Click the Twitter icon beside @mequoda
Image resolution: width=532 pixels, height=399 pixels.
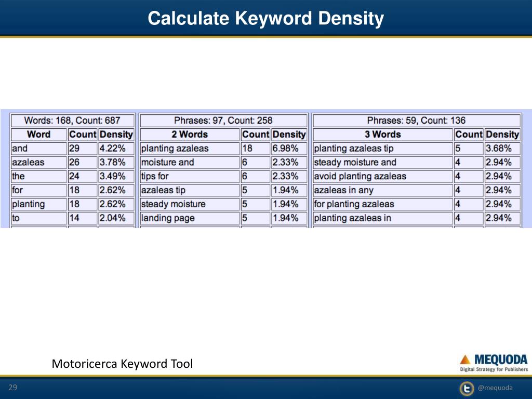(x=467, y=389)
